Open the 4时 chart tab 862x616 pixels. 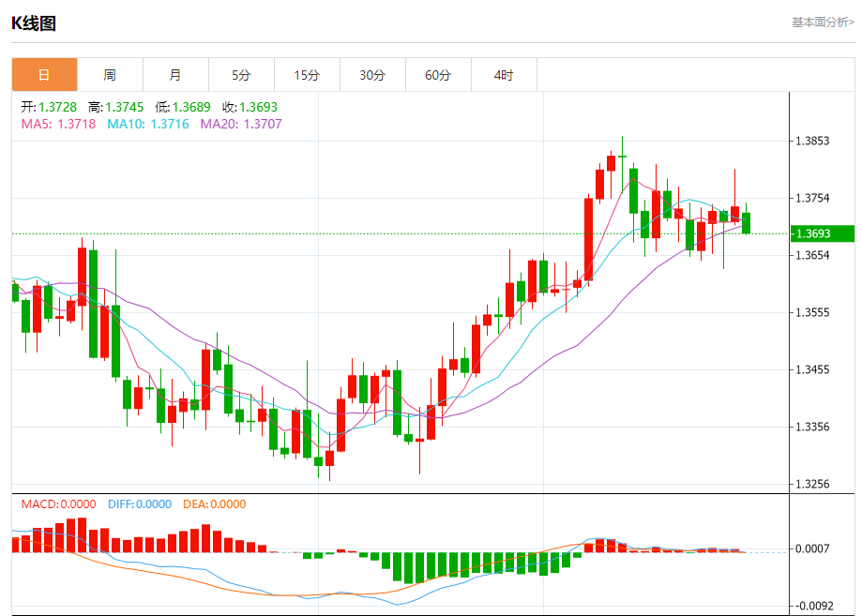coord(504,75)
